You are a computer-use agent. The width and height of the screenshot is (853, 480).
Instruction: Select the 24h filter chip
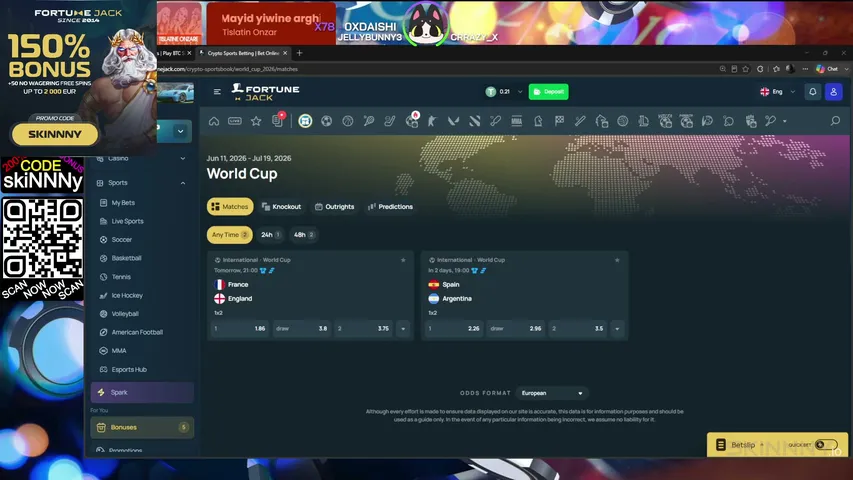[270, 235]
